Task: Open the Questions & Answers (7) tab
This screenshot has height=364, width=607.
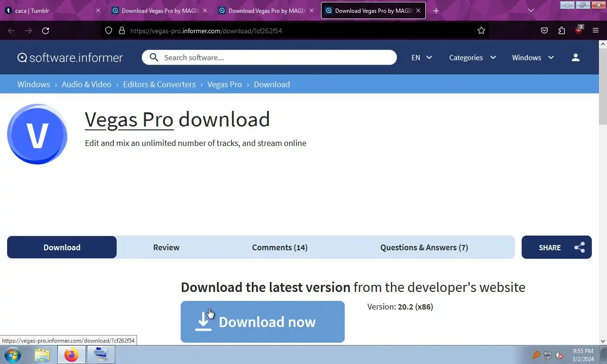Action: tap(424, 247)
